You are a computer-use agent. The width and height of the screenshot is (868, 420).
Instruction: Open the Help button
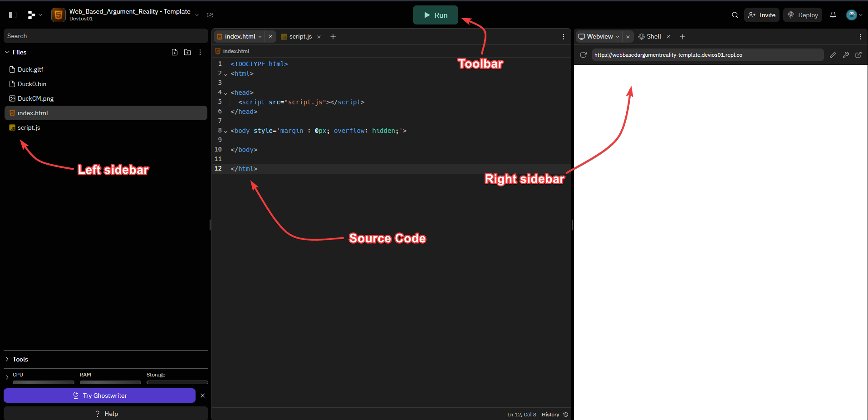pyautogui.click(x=106, y=414)
